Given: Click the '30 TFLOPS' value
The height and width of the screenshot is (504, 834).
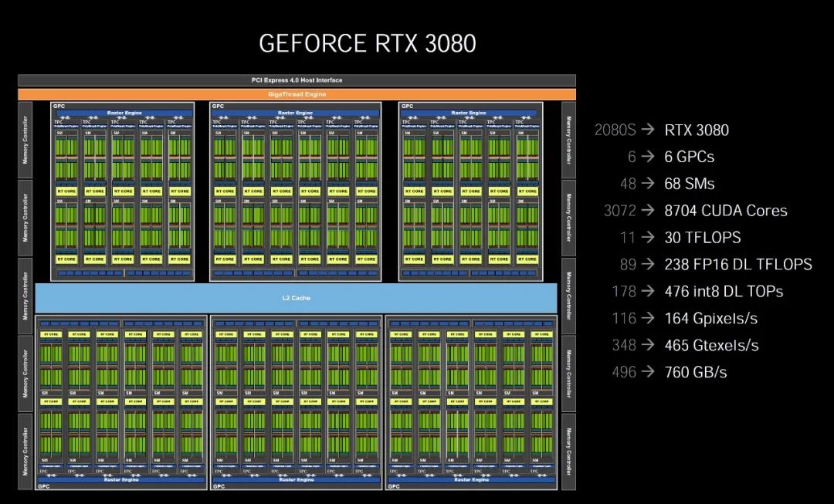Looking at the screenshot, I should pyautogui.click(x=702, y=238).
